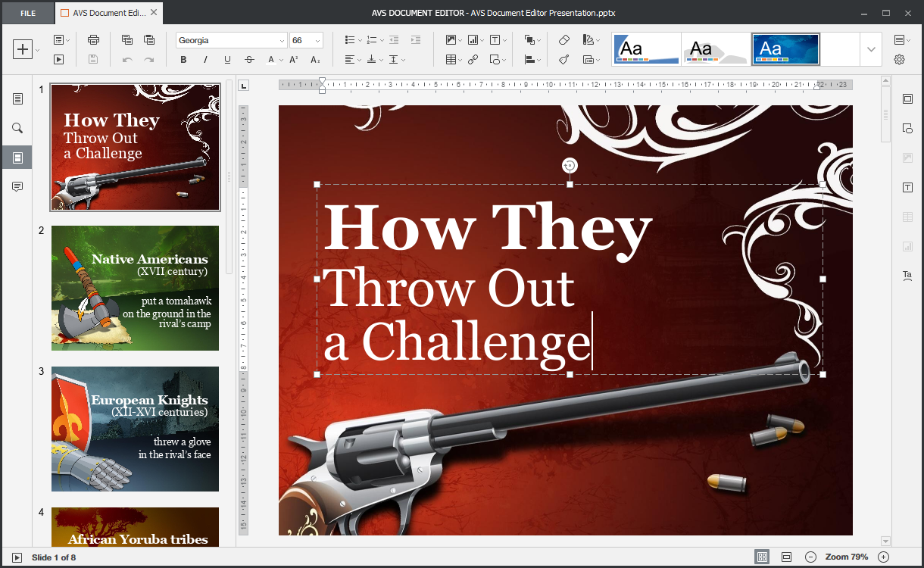Expand the slide themes gallery arrow
The height and width of the screenshot is (568, 924).
click(x=871, y=49)
